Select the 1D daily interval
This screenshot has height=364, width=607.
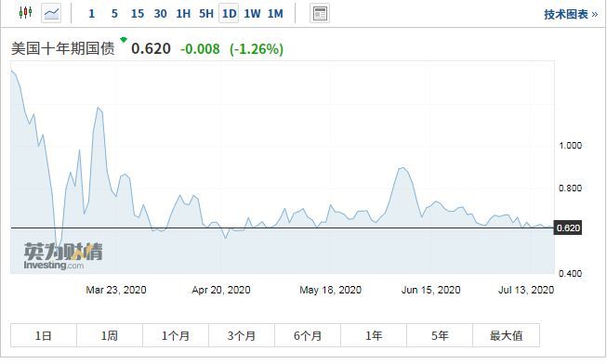(229, 14)
